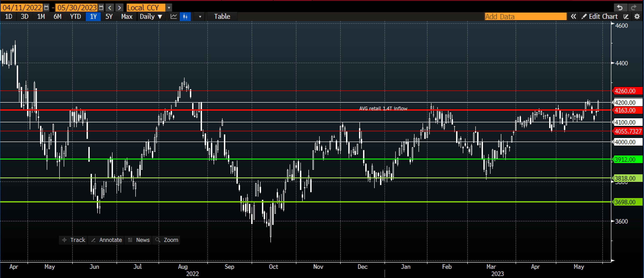Open the Table view

(222, 17)
